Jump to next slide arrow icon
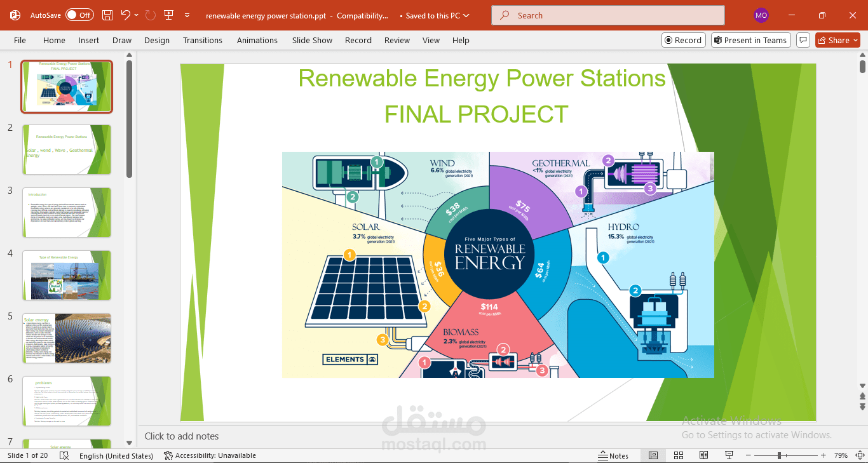 (862, 406)
